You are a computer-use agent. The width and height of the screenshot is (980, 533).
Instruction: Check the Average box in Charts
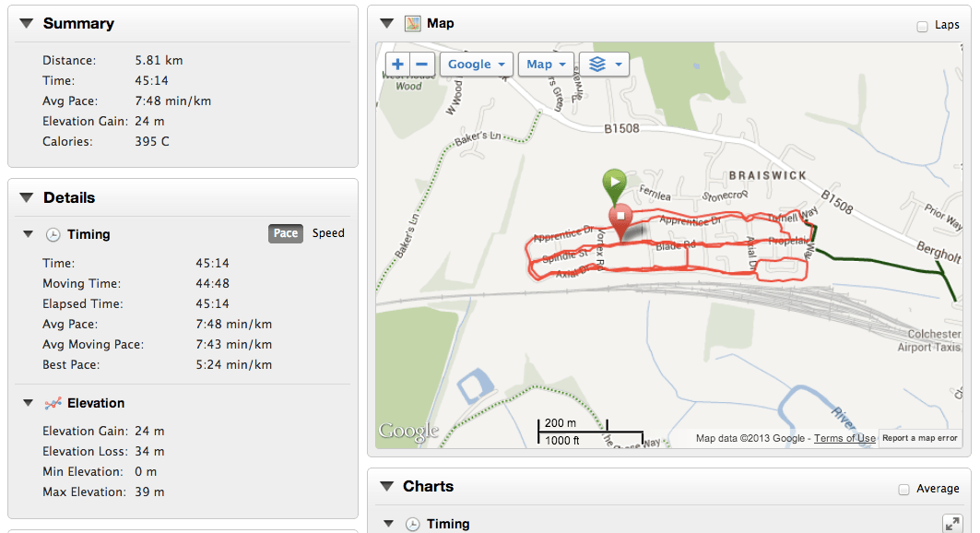pos(904,489)
